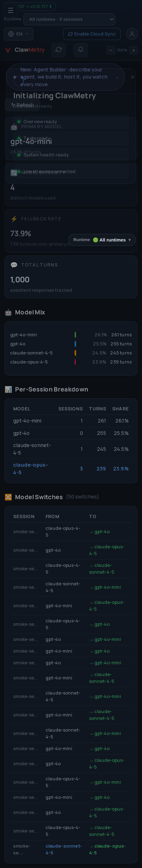Viewport: 142px width, 868px height.
Task: Click Enable Cloud Sync button
Action: [x=92, y=34]
